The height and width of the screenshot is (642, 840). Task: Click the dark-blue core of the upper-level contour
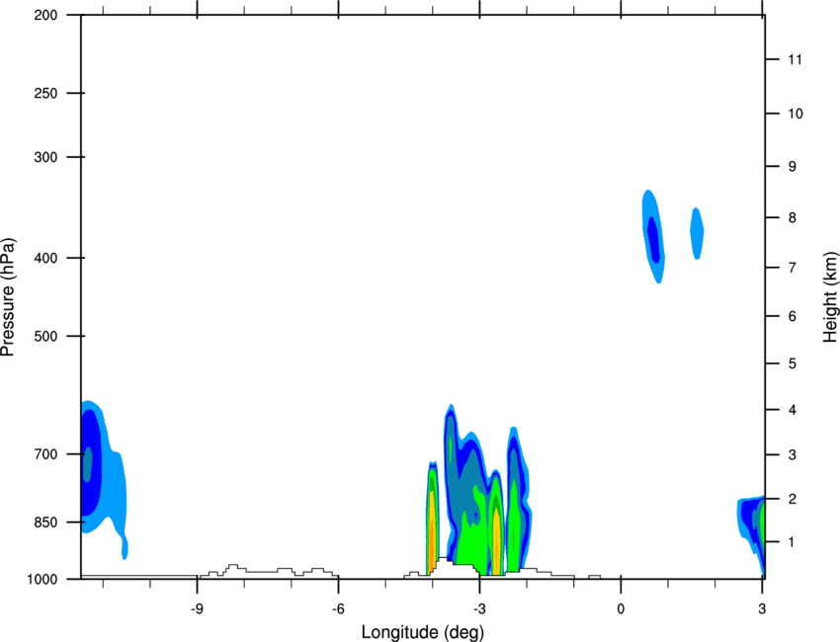(x=653, y=239)
